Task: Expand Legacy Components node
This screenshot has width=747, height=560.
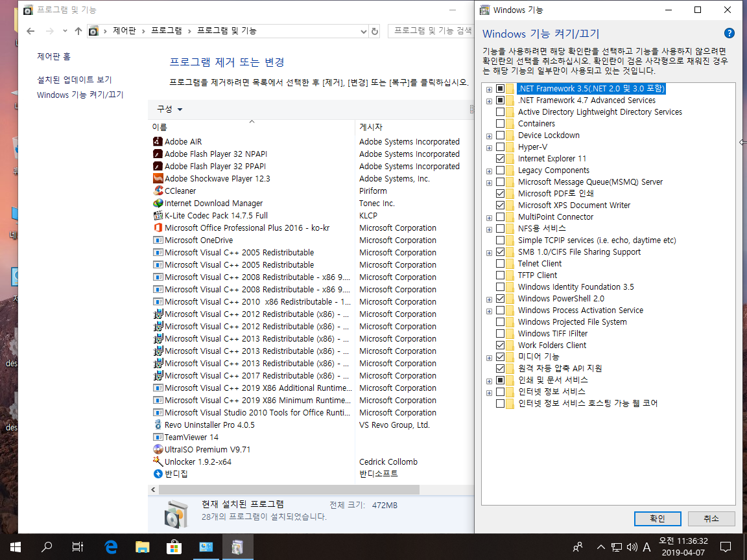Action: (490, 171)
